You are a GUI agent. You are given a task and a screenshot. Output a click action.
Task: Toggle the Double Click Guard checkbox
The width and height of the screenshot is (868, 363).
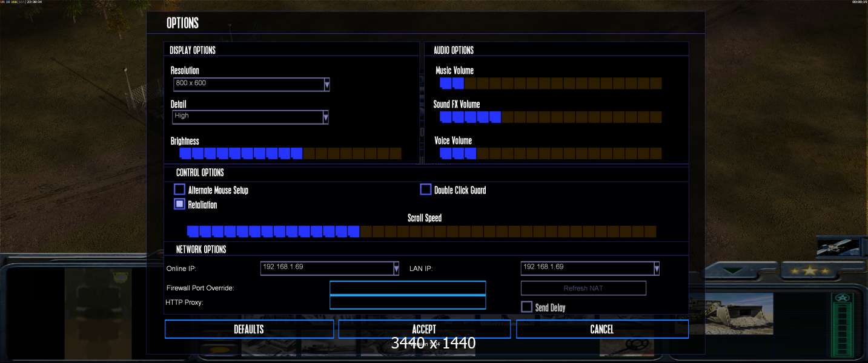425,189
